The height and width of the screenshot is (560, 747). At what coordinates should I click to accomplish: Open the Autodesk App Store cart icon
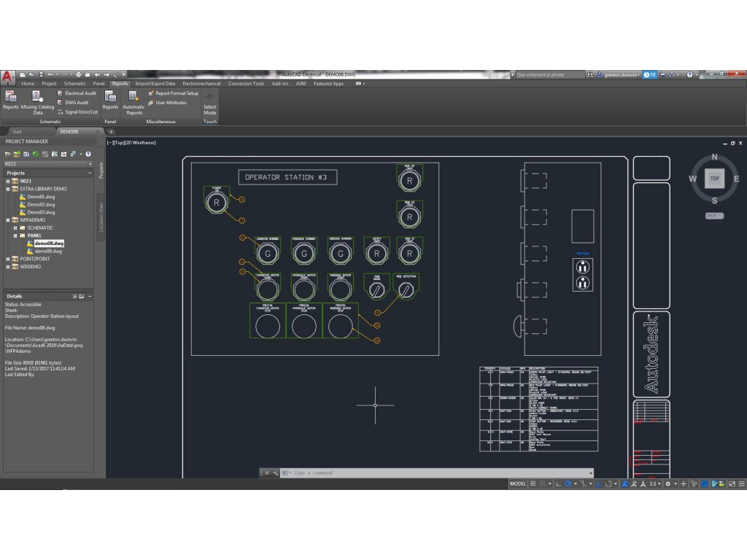(662, 75)
